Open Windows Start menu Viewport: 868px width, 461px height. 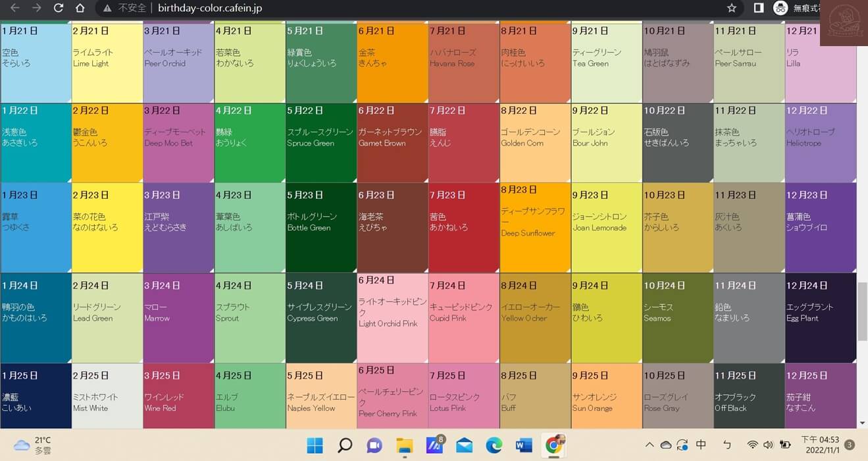pyautogui.click(x=315, y=445)
